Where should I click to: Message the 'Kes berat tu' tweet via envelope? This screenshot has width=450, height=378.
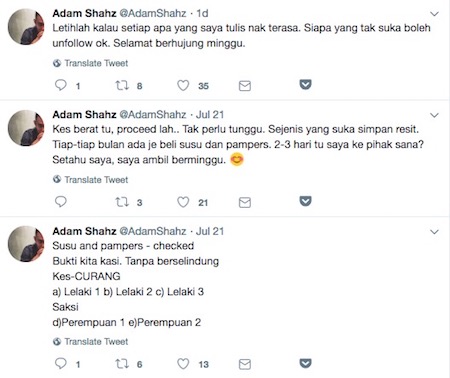(245, 202)
